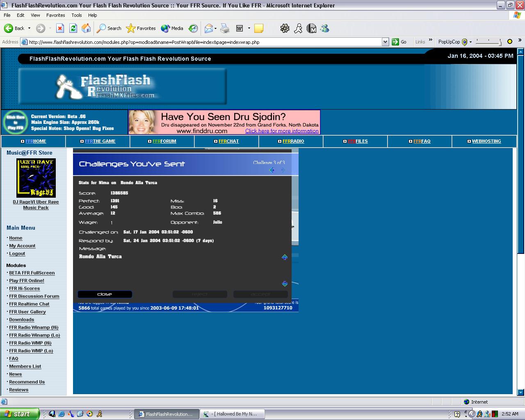Click the AIM icon in the system tray
The width and height of the screenshot is (525, 420).
pos(479,414)
